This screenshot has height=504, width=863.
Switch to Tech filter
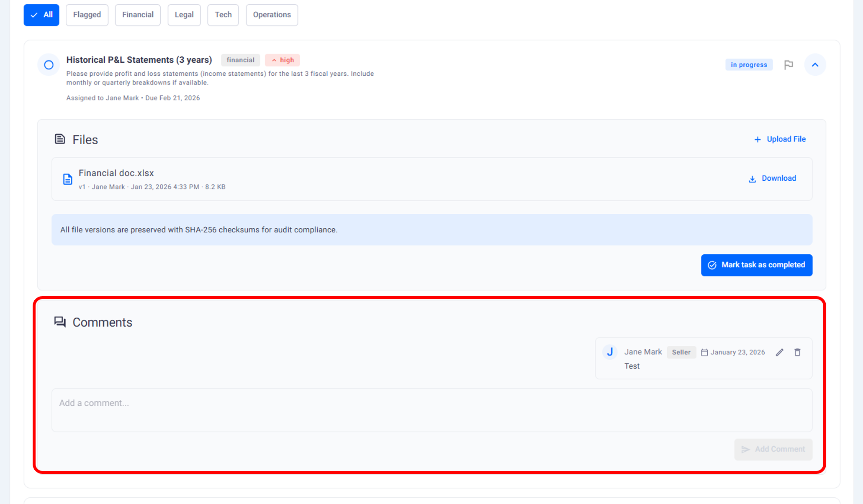223,15
